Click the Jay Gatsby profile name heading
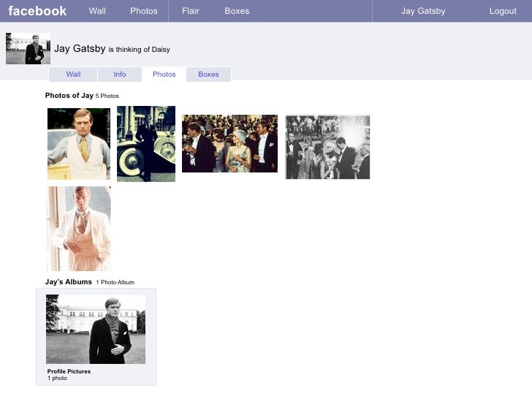The image size is (532, 399). pos(80,48)
